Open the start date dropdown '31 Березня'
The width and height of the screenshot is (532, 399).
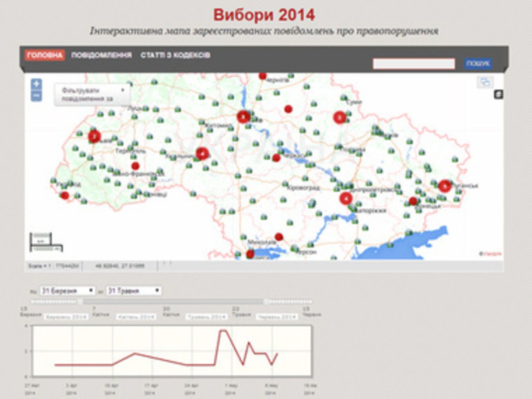pyautogui.click(x=68, y=291)
